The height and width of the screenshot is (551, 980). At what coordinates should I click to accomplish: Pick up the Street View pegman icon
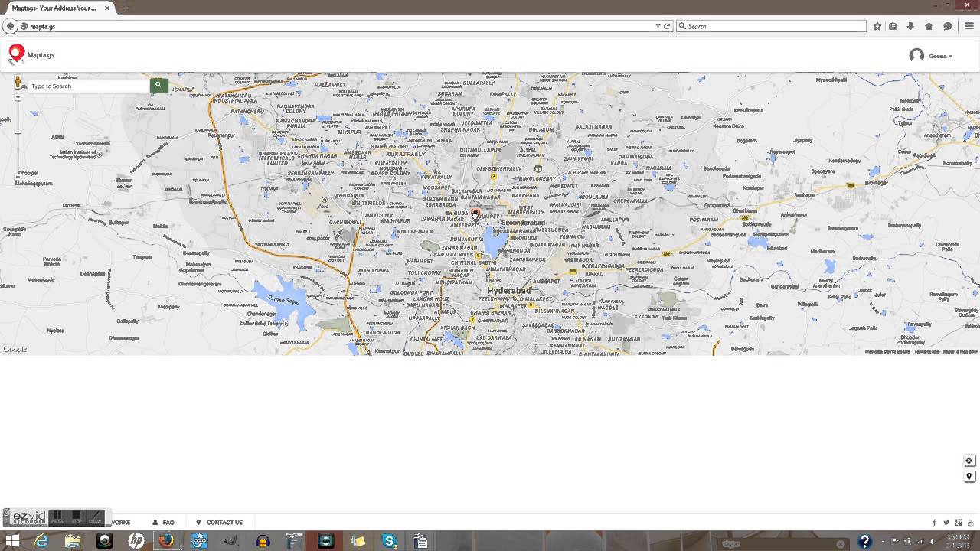point(18,83)
